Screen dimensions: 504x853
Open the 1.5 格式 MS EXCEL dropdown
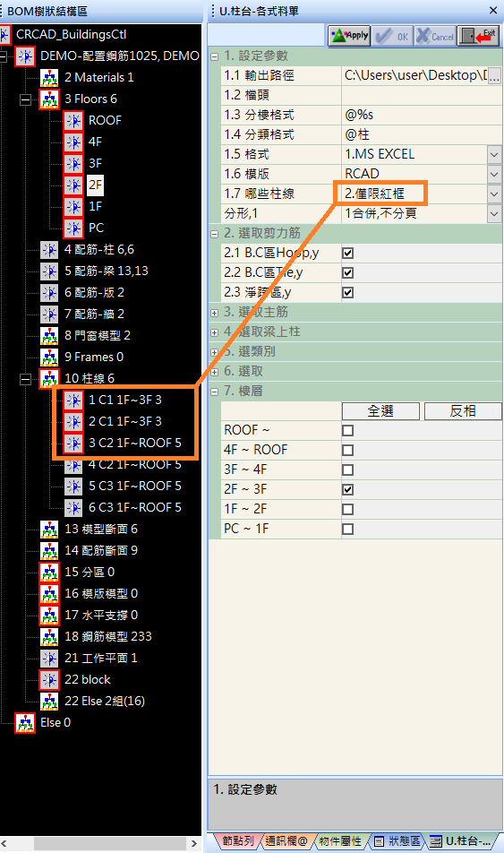pyautogui.click(x=493, y=154)
